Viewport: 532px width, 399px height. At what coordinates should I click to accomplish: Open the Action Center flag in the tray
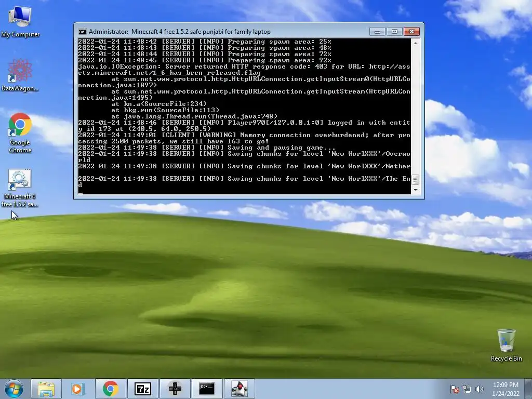[454, 389]
